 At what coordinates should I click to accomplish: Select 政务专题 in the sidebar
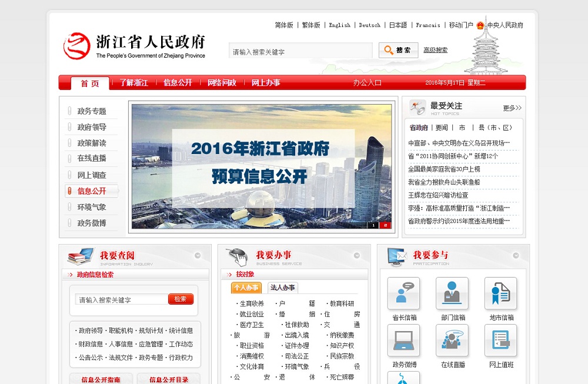click(92, 111)
